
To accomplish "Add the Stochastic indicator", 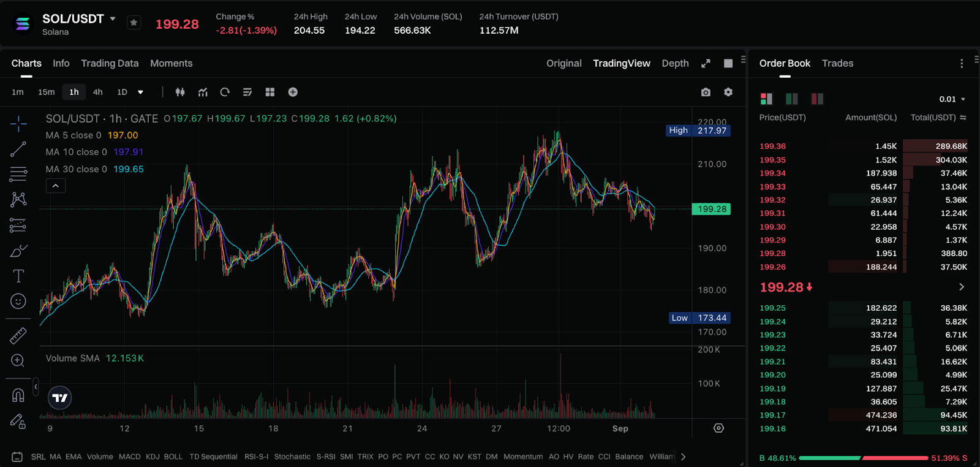I will (292, 457).
